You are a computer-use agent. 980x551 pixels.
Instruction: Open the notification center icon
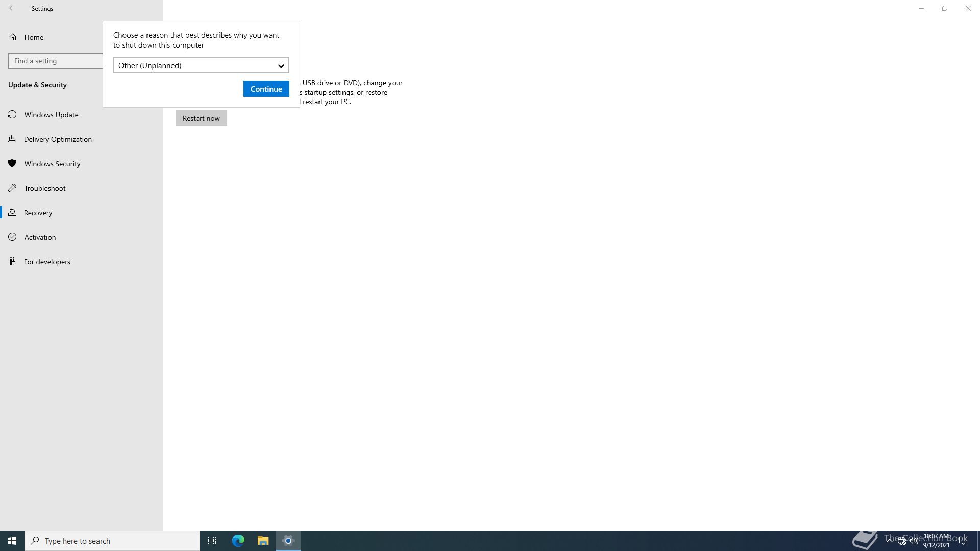coord(963,541)
